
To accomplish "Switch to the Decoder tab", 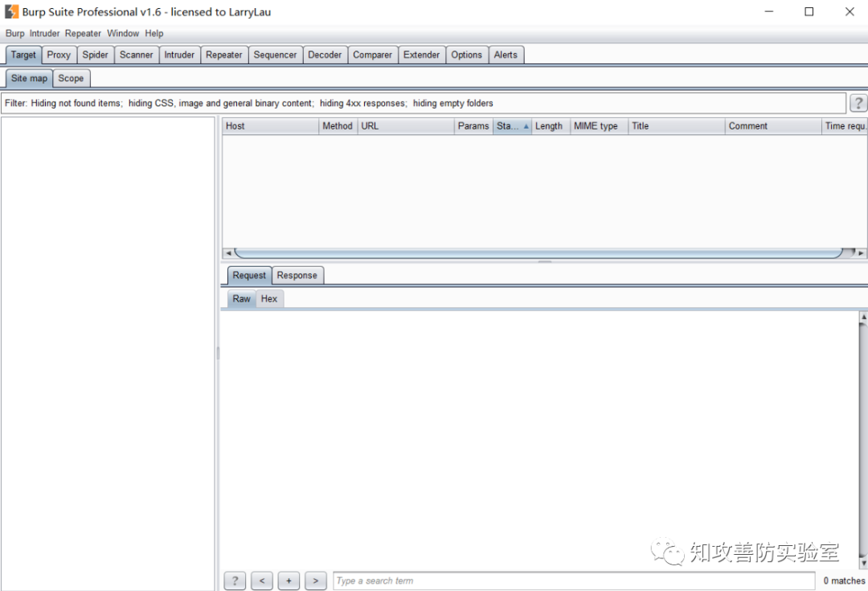I will (325, 55).
